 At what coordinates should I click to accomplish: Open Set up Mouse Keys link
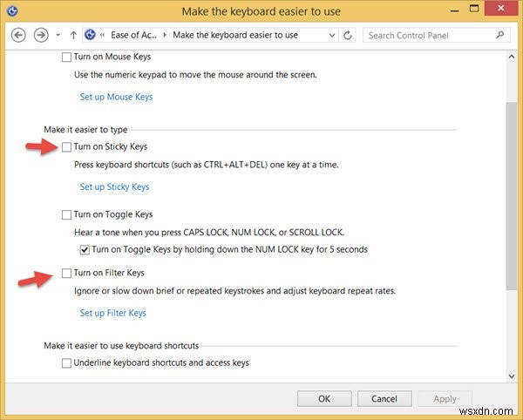116,97
